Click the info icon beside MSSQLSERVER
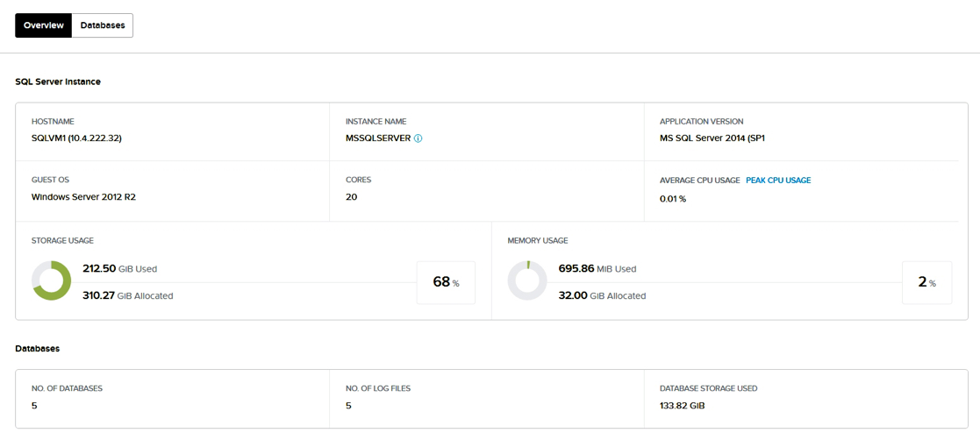This screenshot has width=980, height=447. [x=418, y=138]
